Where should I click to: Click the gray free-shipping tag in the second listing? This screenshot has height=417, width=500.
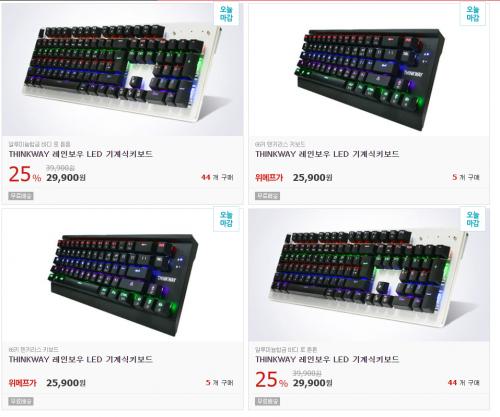click(267, 196)
